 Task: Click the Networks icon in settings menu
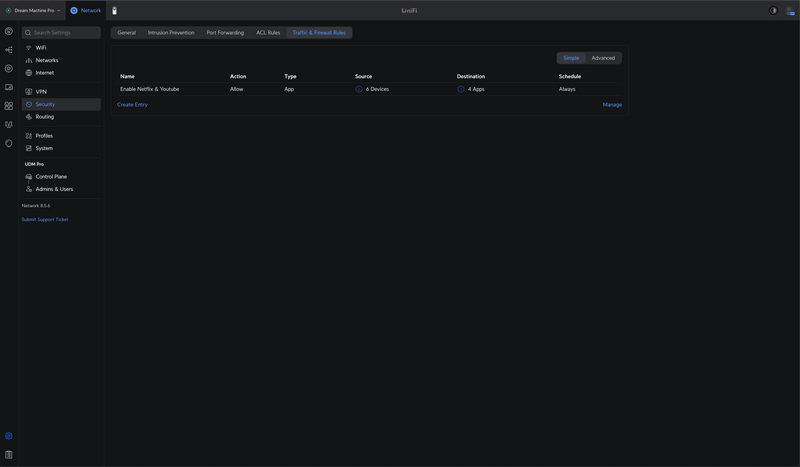point(29,60)
